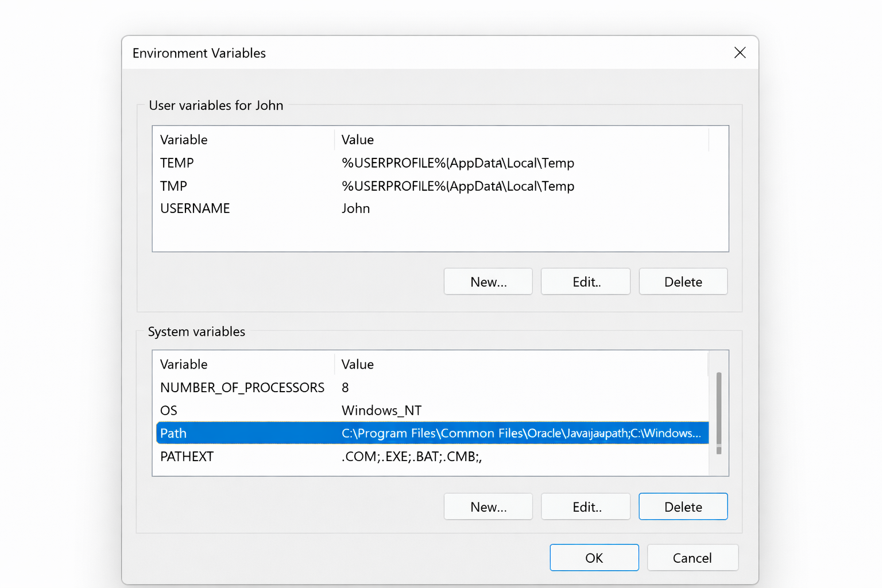Click the system variables scrollbar

718,413
